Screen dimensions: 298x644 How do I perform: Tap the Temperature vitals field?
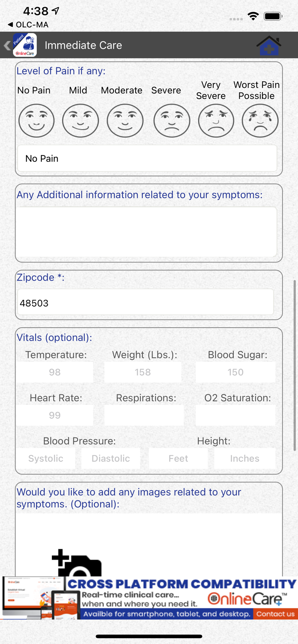pos(55,372)
